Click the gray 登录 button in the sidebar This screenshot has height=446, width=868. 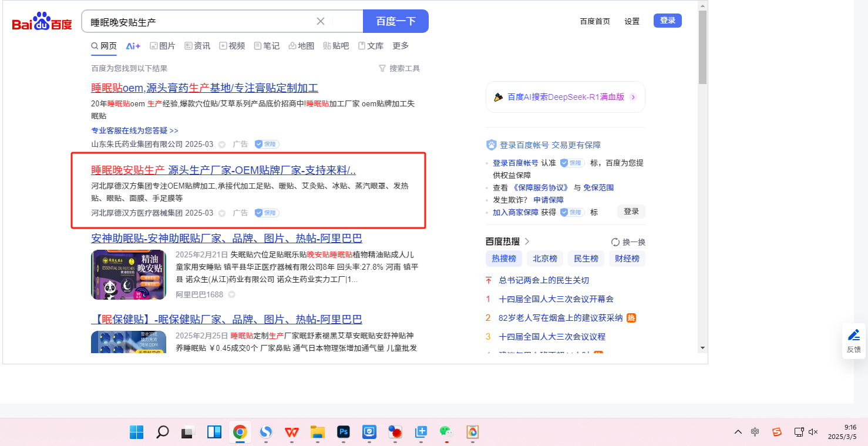click(631, 212)
